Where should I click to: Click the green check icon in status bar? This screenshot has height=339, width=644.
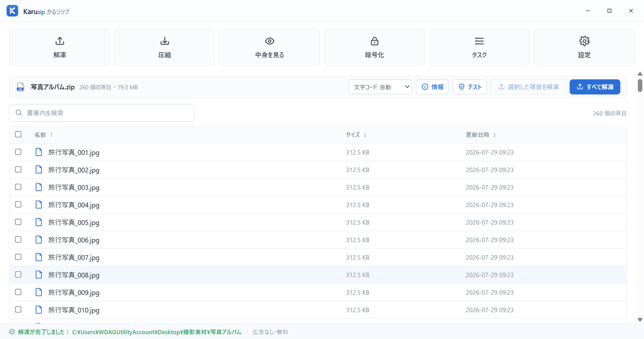12,332
